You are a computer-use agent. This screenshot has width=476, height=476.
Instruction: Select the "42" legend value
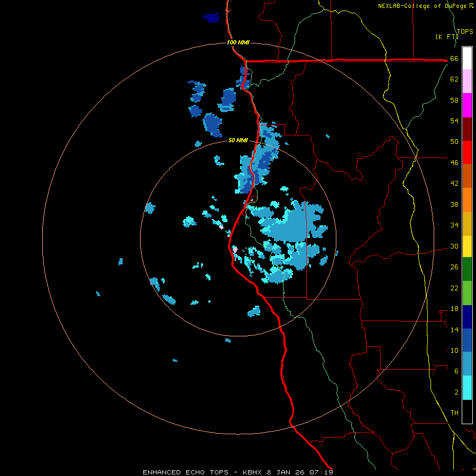pos(454,184)
